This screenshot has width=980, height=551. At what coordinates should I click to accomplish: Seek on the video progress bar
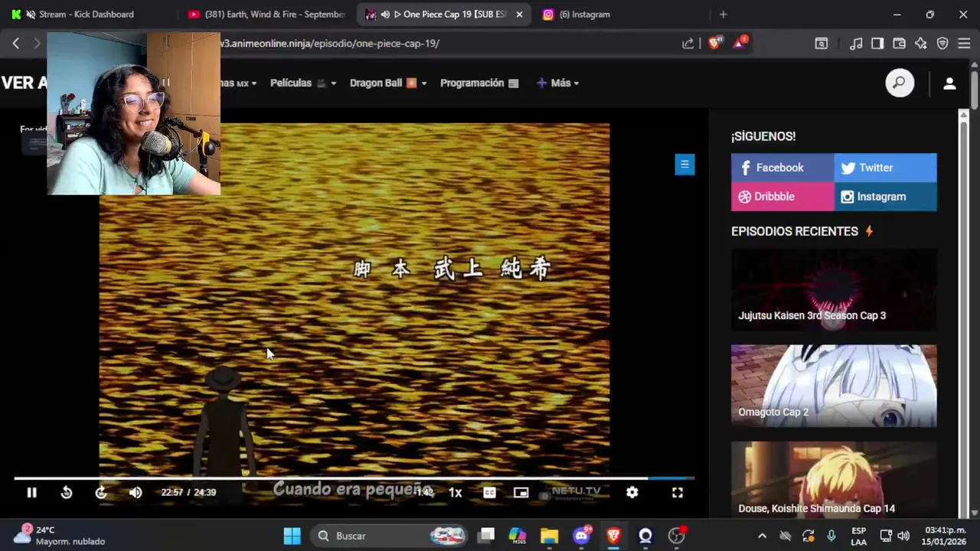(x=354, y=478)
